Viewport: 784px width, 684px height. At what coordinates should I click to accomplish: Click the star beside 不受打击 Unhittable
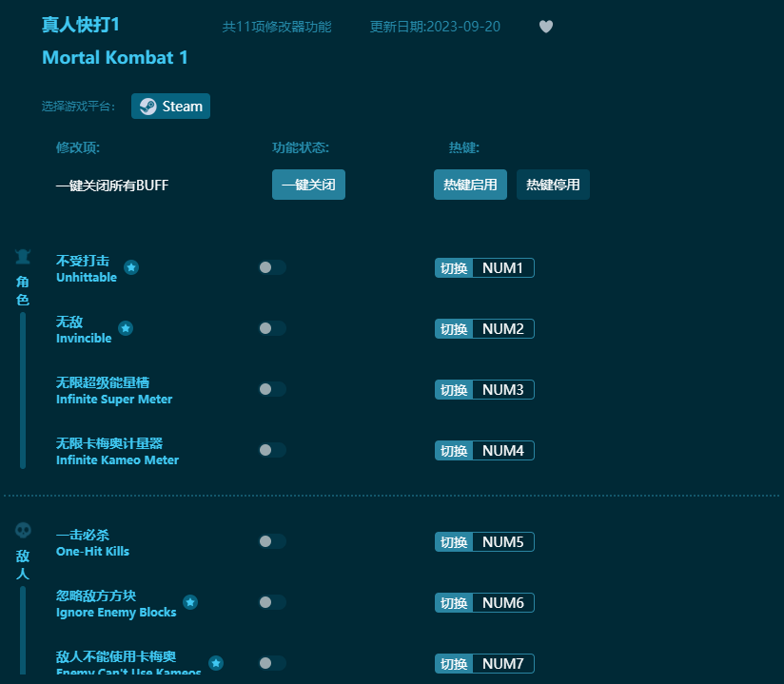click(x=131, y=268)
